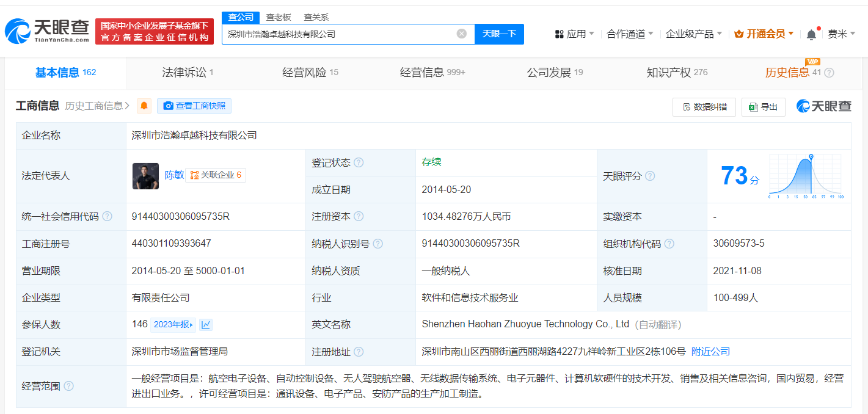Click the notification bell icon in header
The height and width of the screenshot is (414, 868).
(811, 34)
